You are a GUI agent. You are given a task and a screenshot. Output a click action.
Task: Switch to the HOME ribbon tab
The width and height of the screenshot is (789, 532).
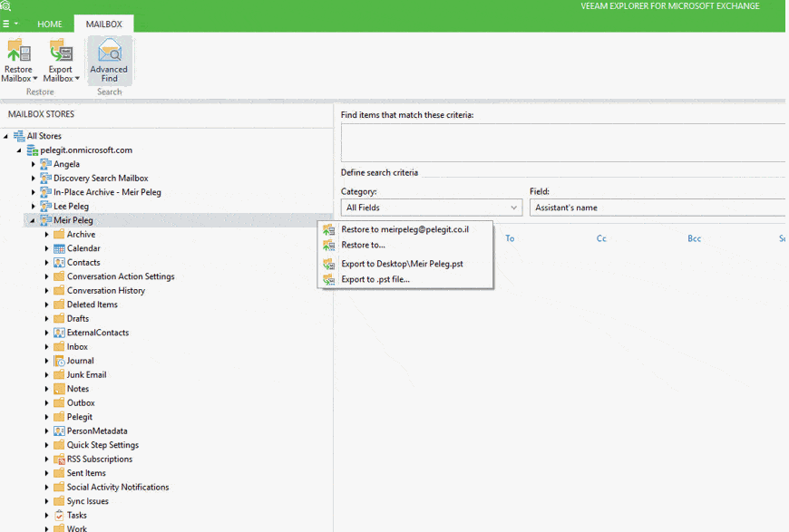pos(50,24)
